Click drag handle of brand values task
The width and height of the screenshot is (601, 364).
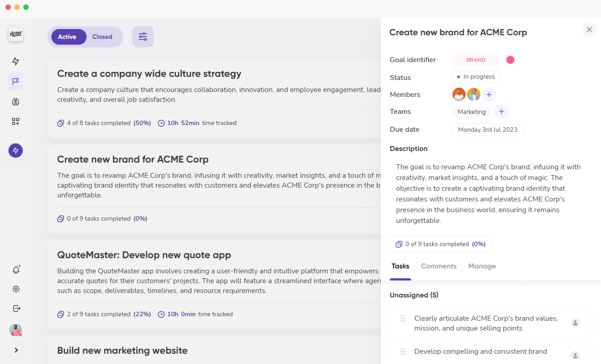[x=403, y=318]
